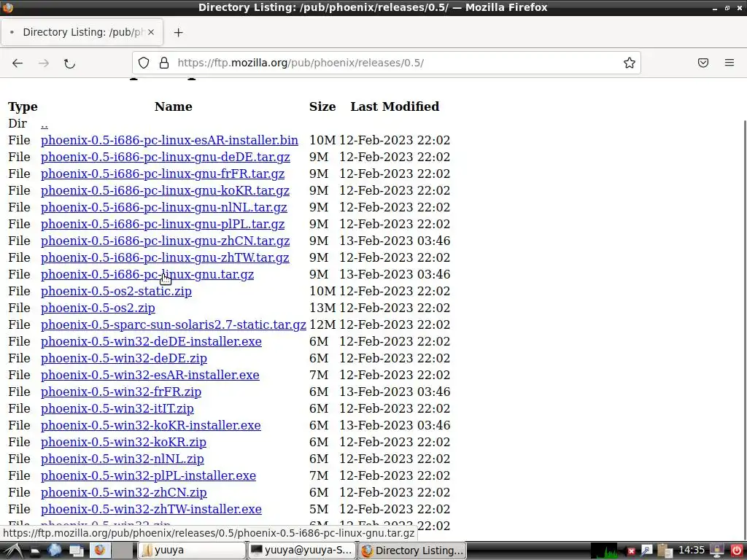Open the parent directory '..' link
Viewport: 747px width, 560px height.
tap(44, 124)
